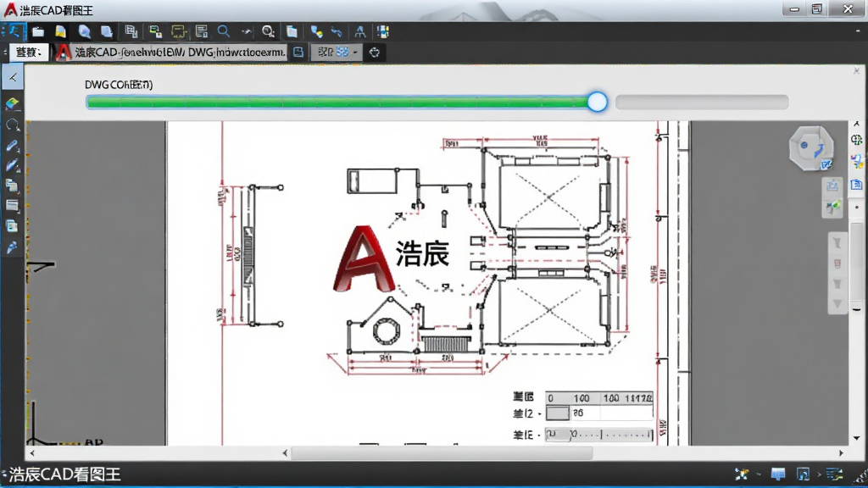This screenshot has width=868, height=488.
Task: Click the crossed tools icon in status bar
Action: pos(742,474)
